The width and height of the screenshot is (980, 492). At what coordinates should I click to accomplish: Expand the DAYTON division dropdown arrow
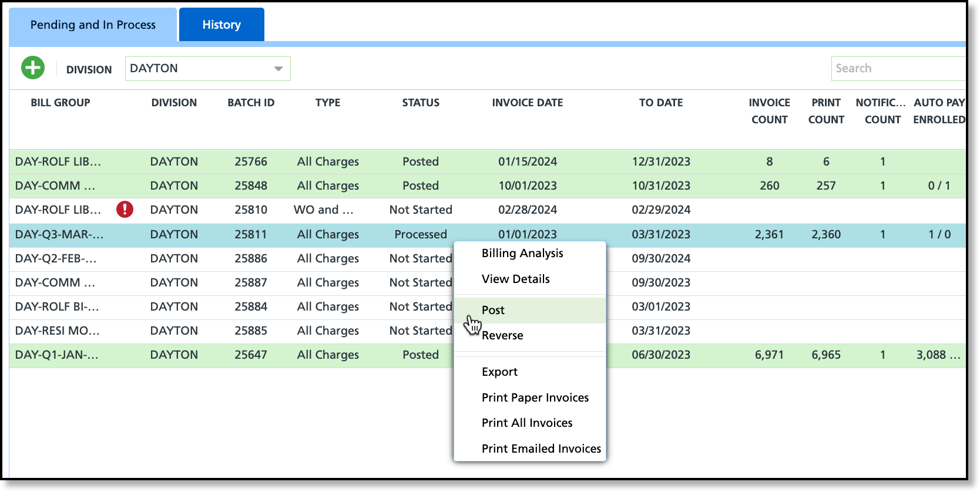(x=278, y=69)
